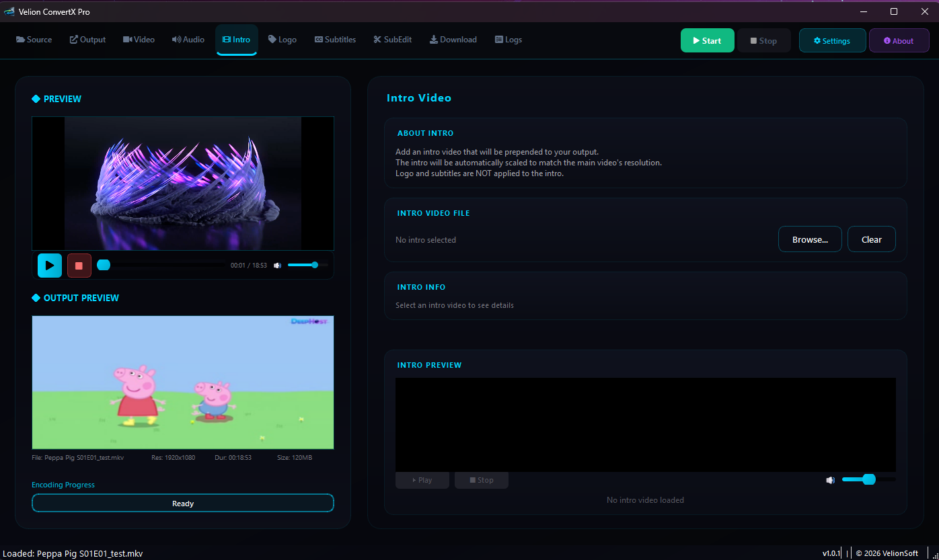Clear the selected intro video
Viewport: 939px width, 560px height.
pos(872,239)
